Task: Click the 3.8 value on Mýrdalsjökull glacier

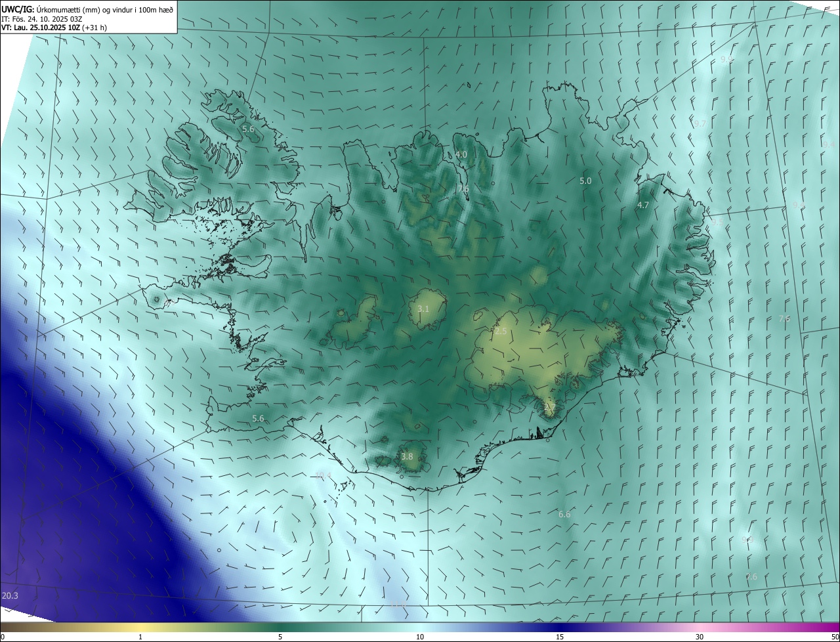Action: [407, 456]
